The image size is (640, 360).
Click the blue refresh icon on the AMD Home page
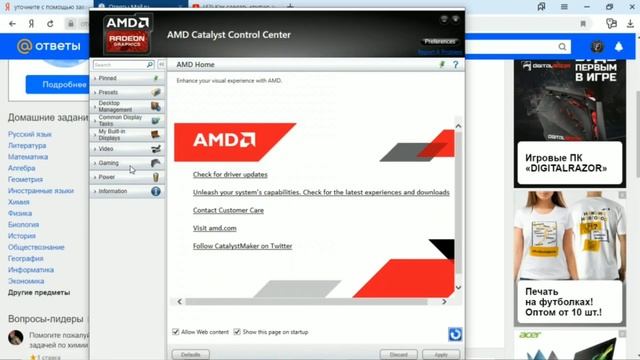(455, 334)
